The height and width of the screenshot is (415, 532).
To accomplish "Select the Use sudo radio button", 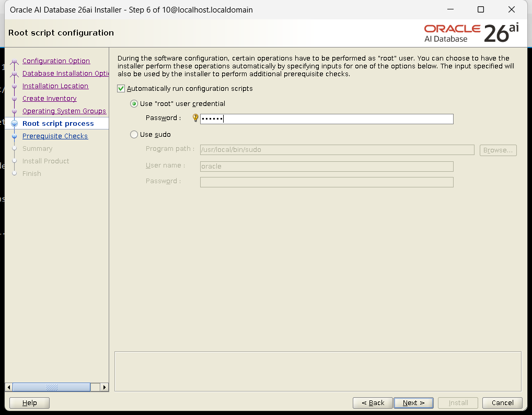I will coord(134,135).
